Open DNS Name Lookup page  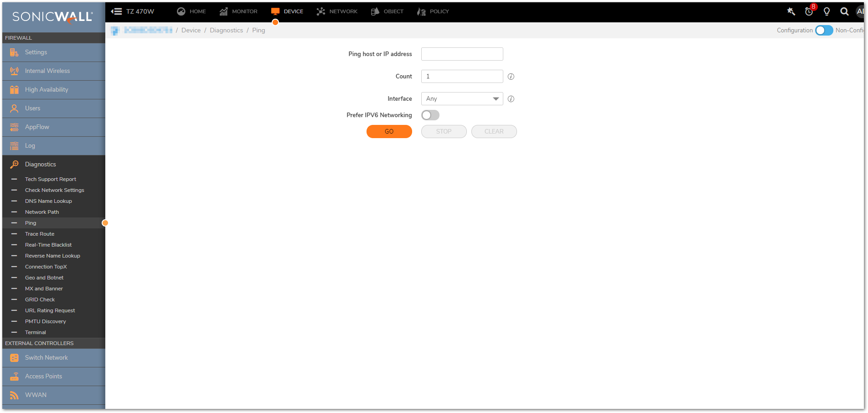pos(48,201)
